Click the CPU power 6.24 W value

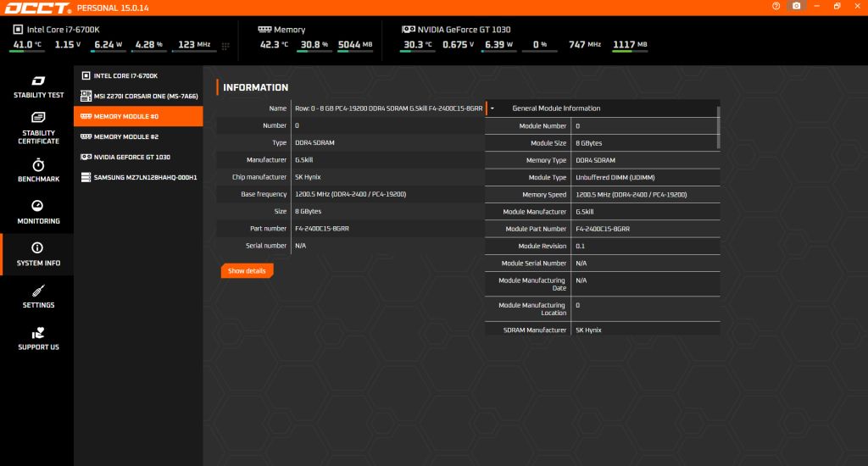click(x=108, y=45)
